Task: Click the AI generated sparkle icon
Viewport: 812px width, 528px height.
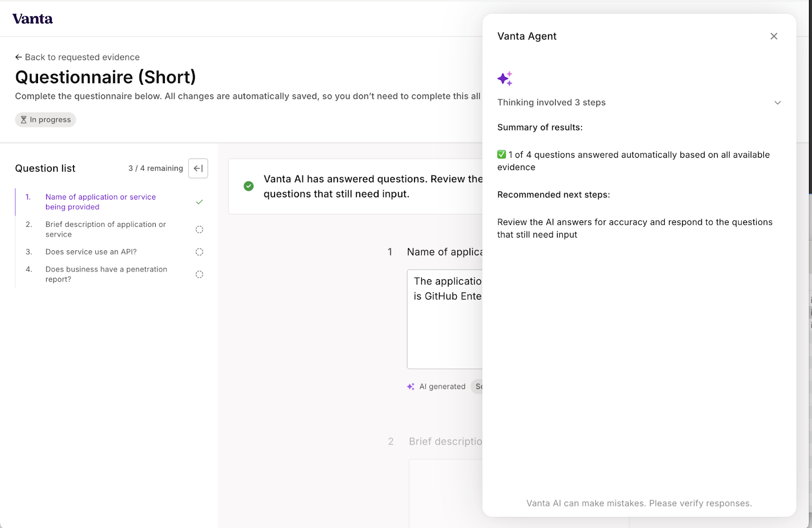Action: [411, 387]
